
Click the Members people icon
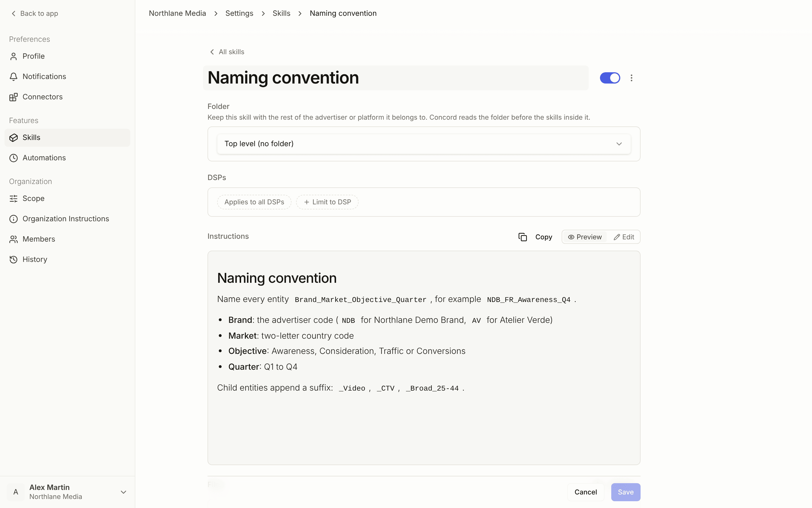coord(14,239)
